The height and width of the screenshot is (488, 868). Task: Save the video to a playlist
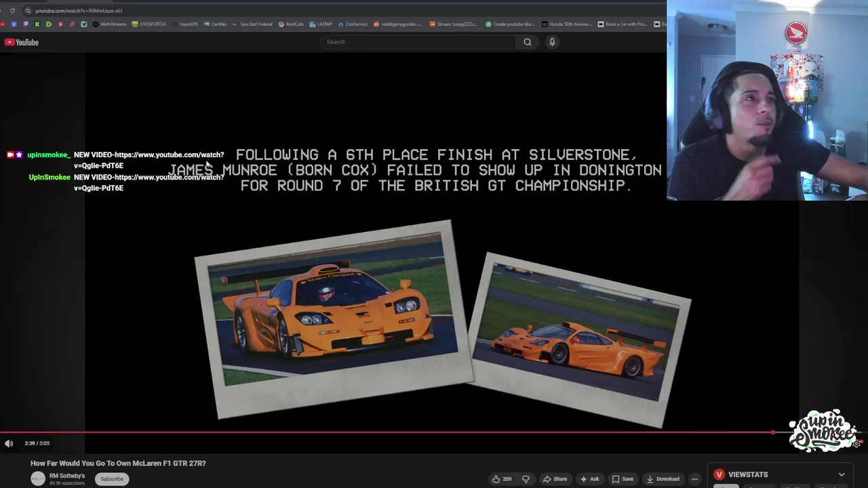coord(622,479)
